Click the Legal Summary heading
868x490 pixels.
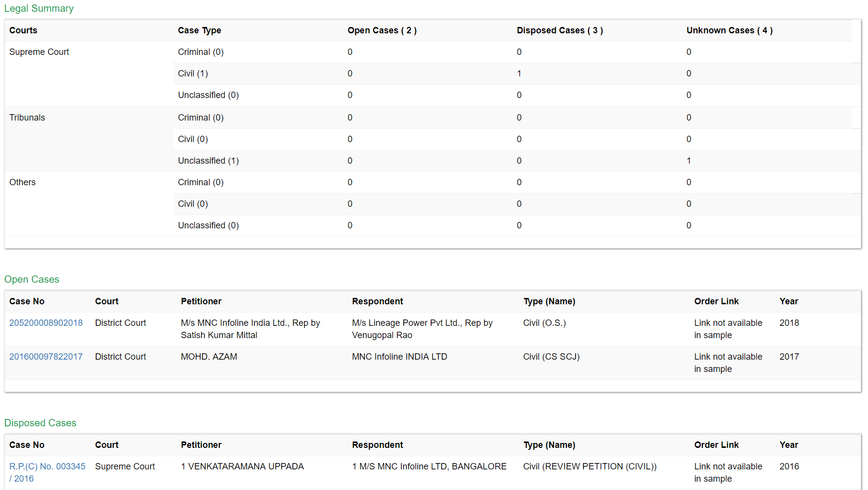39,8
